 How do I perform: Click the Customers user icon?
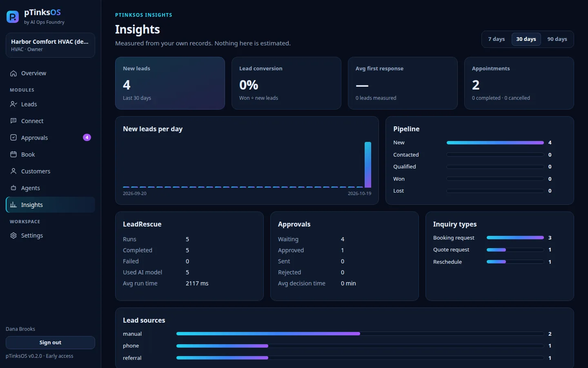tap(13, 171)
